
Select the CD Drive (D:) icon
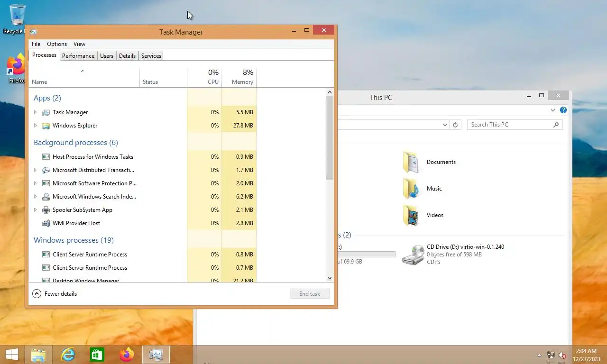[413, 255]
